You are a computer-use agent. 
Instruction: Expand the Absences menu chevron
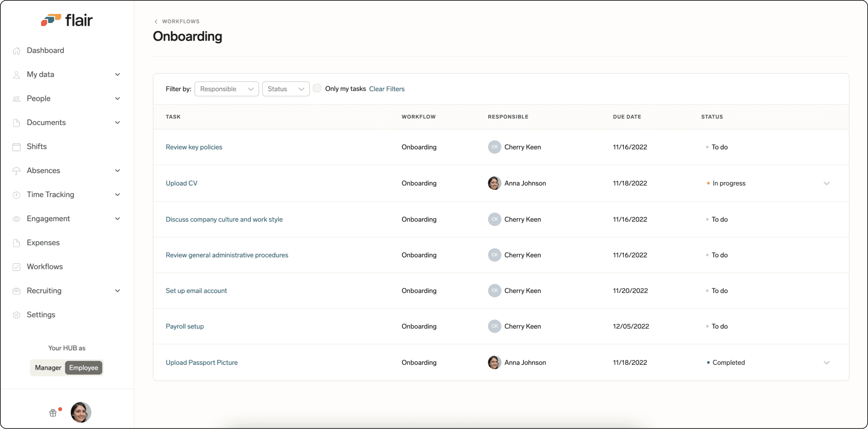[x=118, y=170]
